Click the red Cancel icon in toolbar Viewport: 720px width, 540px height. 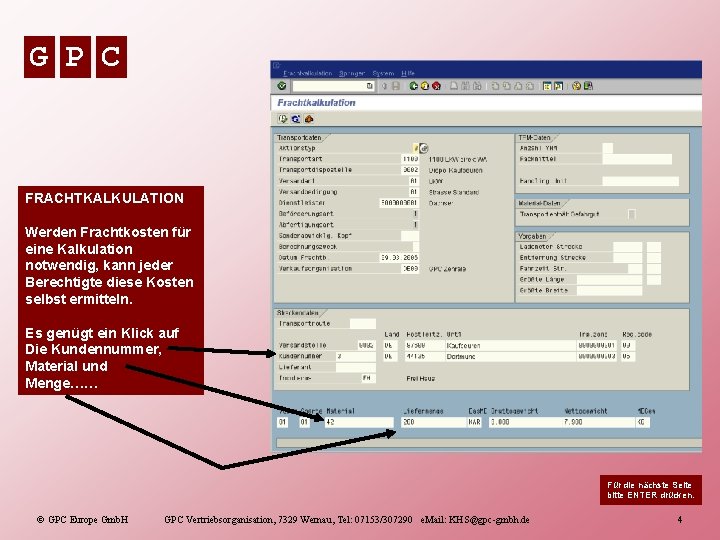pyautogui.click(x=436, y=86)
